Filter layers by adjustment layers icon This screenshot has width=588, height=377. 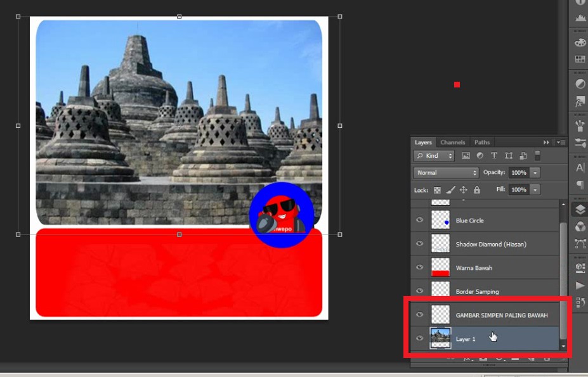coord(480,155)
